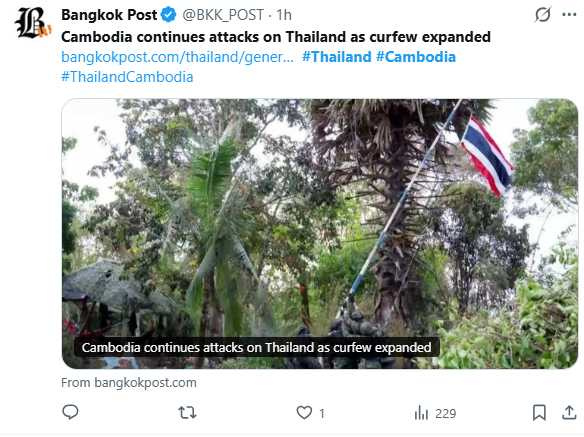Image resolution: width=584 pixels, height=437 pixels.
Task: Open the three-dot more options menu
Action: point(569,15)
